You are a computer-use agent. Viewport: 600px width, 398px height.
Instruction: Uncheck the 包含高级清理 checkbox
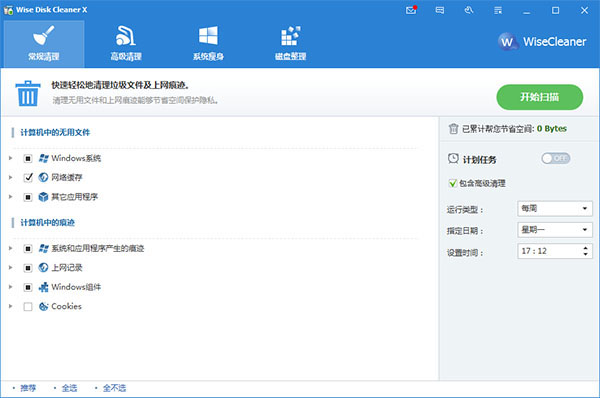[x=453, y=183]
